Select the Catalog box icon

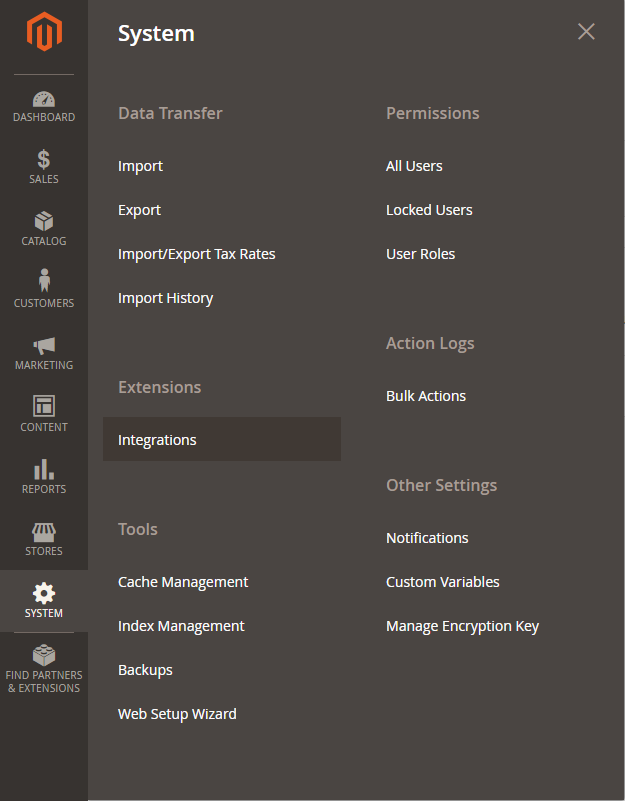44,221
